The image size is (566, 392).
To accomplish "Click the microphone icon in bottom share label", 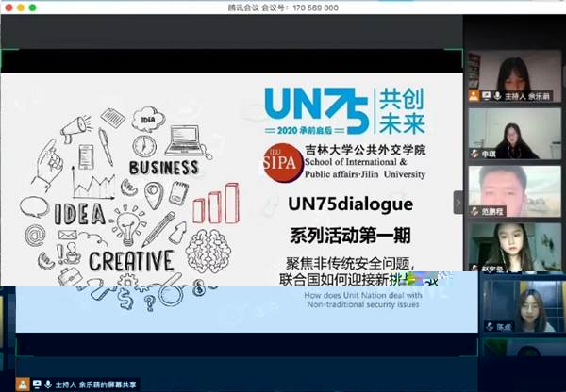I will pos(48,384).
